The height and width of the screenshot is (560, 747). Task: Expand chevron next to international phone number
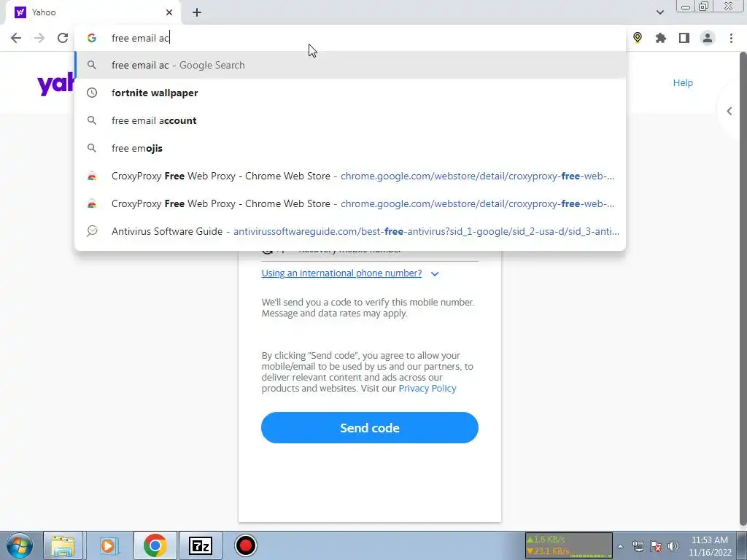point(435,274)
